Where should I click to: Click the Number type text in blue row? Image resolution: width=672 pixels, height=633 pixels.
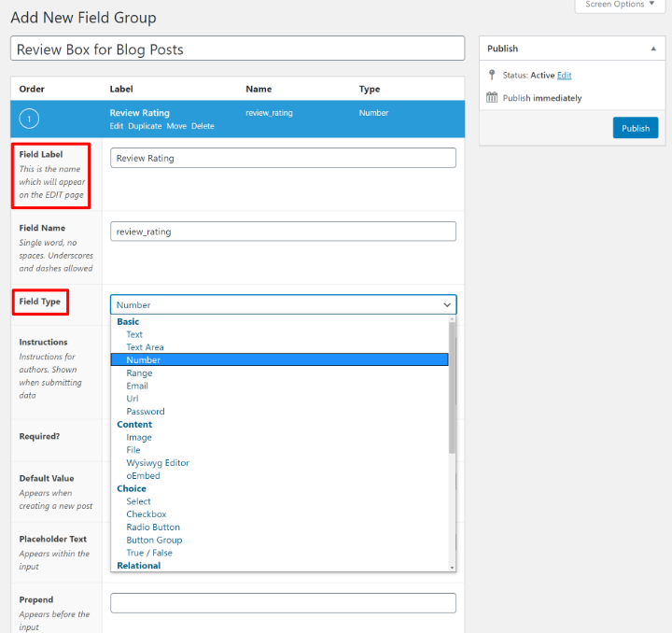point(373,113)
